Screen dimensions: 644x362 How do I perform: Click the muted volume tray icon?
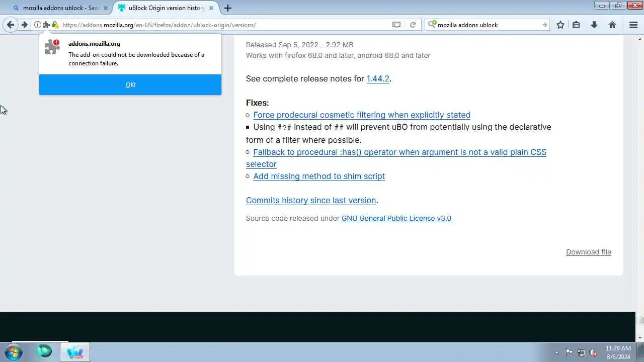(x=593, y=352)
